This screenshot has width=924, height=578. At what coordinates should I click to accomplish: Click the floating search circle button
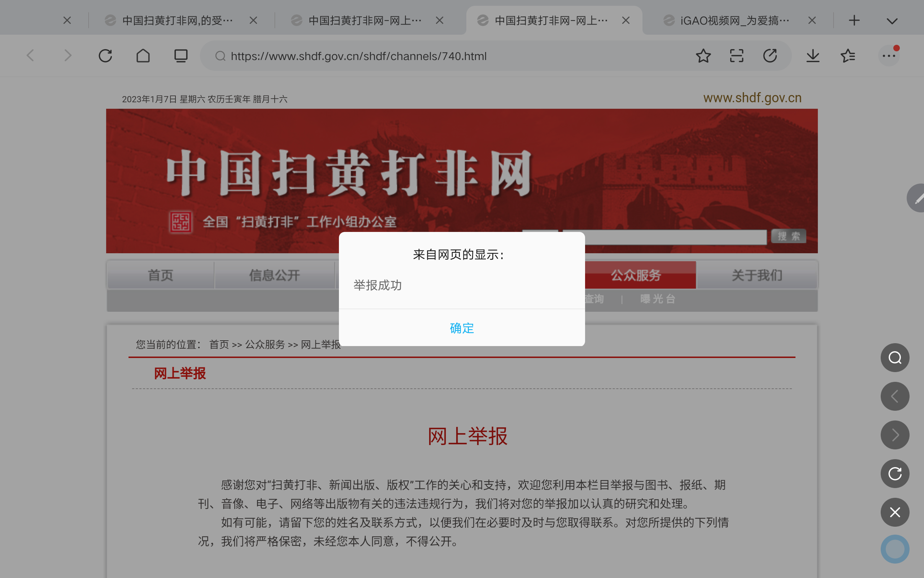point(895,357)
